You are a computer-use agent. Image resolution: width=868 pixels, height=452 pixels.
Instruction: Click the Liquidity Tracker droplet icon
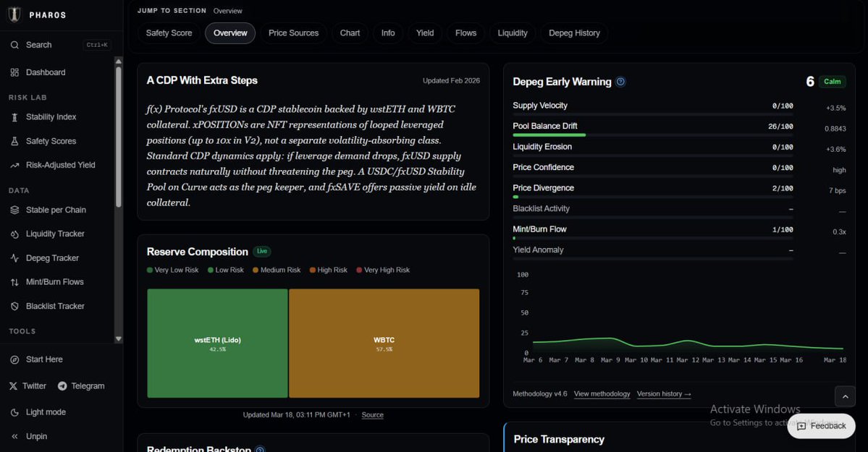click(x=15, y=234)
